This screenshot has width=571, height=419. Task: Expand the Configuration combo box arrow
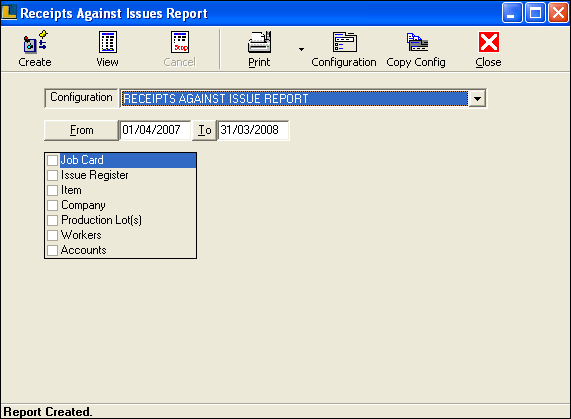pyautogui.click(x=477, y=99)
